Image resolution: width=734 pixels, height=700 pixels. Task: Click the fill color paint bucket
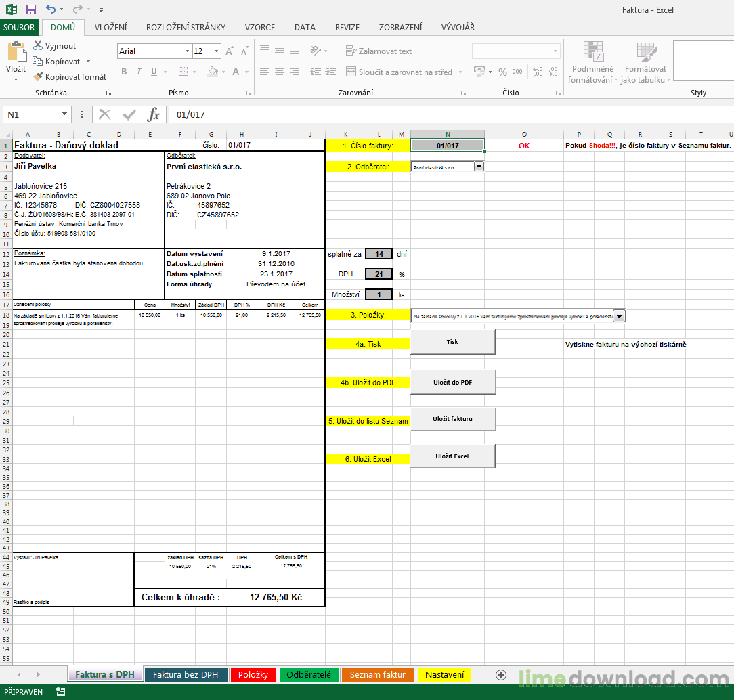click(213, 72)
